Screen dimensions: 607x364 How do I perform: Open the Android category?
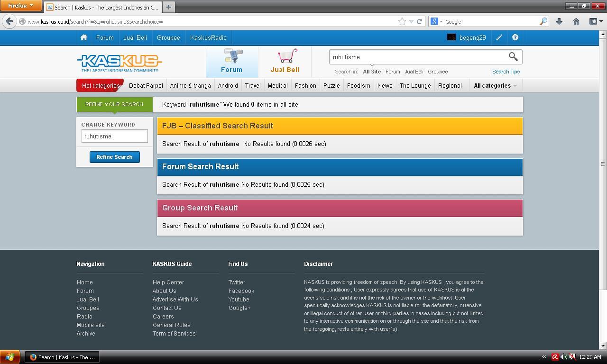tap(228, 86)
